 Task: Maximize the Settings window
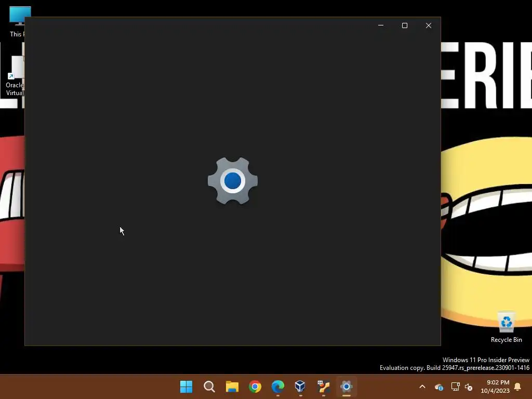tap(404, 25)
